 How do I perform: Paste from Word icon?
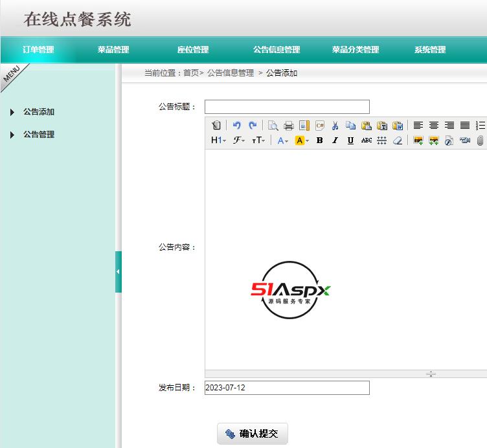398,126
